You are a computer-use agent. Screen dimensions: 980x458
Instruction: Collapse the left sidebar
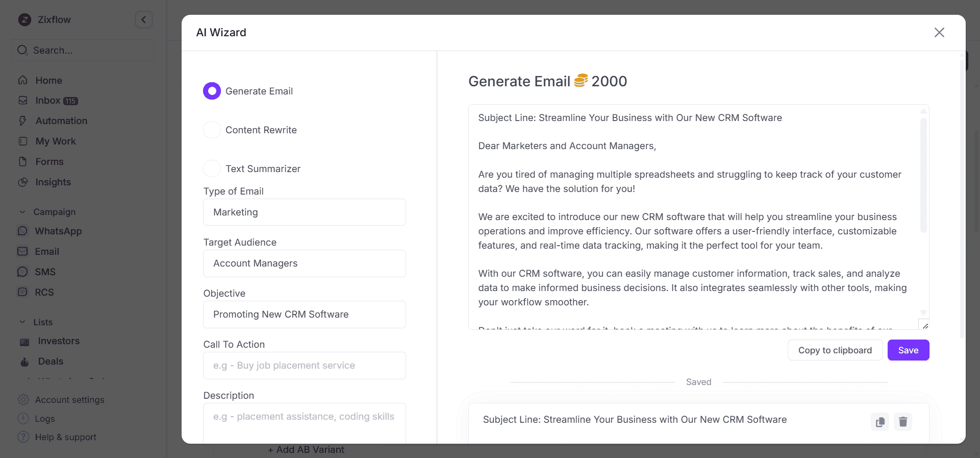tap(143, 19)
